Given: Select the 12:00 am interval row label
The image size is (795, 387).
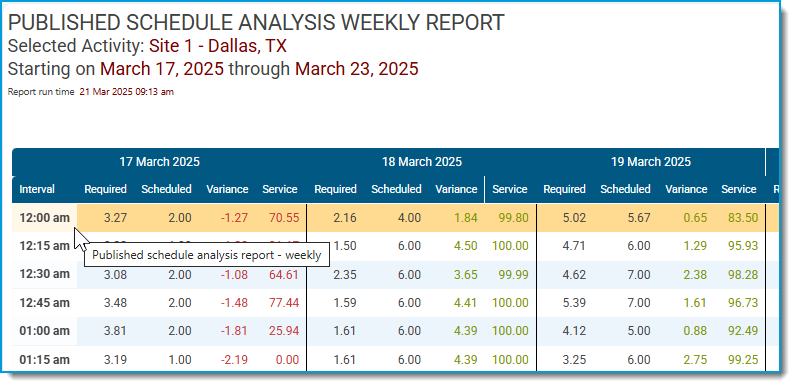Looking at the screenshot, I should tap(45, 218).
